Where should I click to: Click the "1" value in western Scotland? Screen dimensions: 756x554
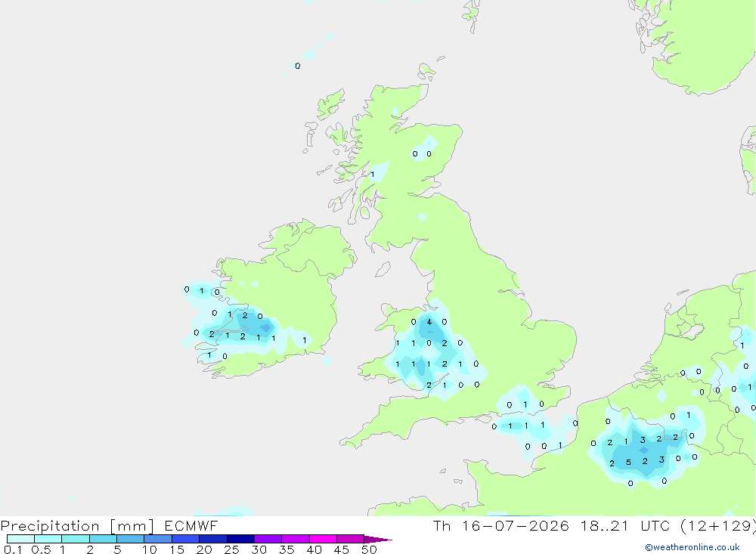pos(372,175)
